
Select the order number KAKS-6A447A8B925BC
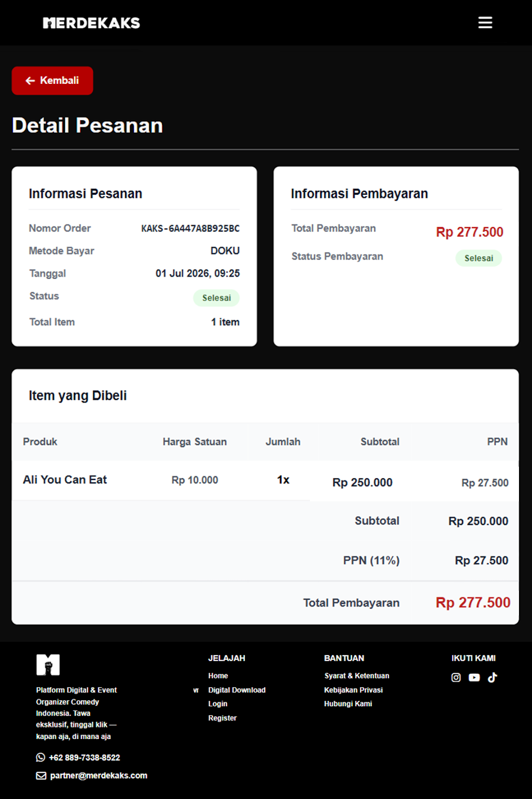point(190,228)
